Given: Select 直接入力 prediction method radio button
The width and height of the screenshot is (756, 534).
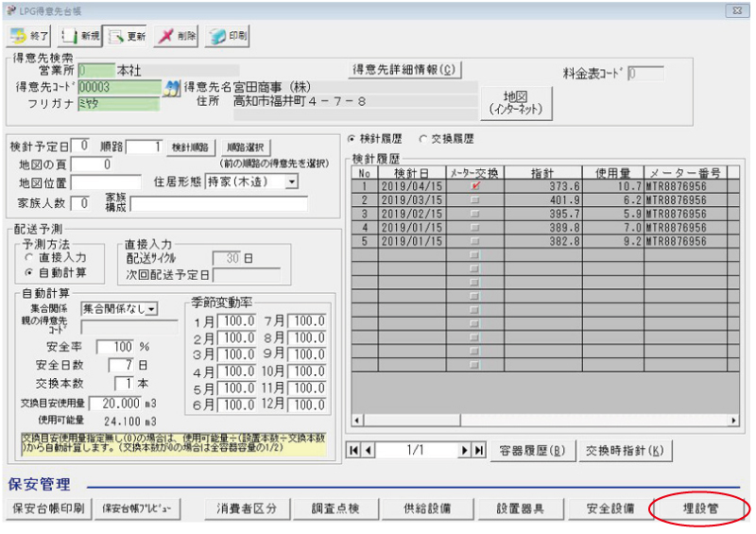Looking at the screenshot, I should pos(29,257).
